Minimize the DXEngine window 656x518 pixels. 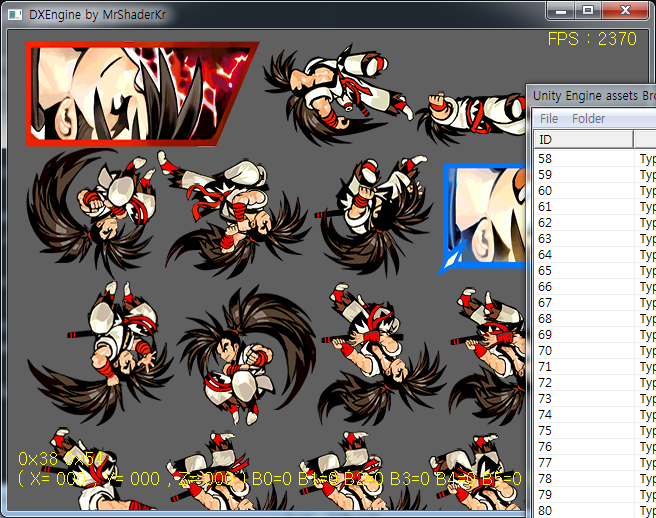560,10
